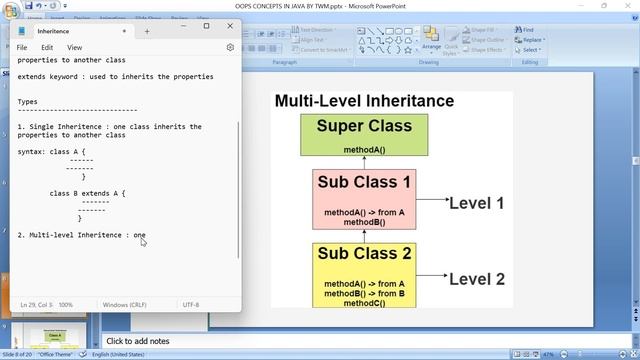Viewport: 640px width, 360px height.
Task: Choose the Left Brace shape
Action: coord(389,50)
